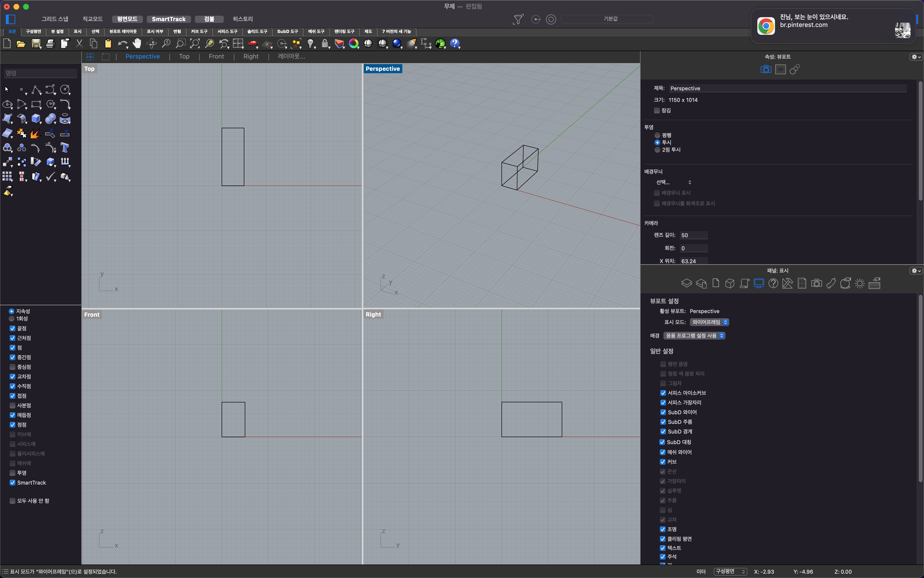
Task: Click the blue render sphere icon
Action: click(397, 44)
